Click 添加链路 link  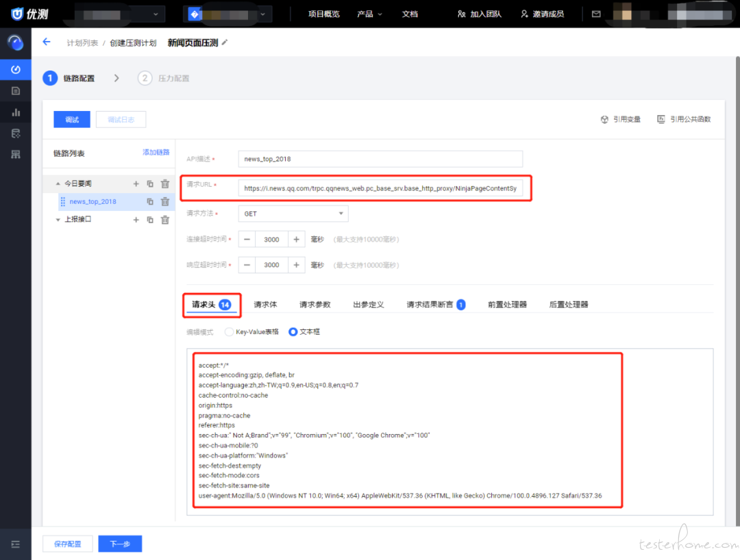(x=156, y=152)
